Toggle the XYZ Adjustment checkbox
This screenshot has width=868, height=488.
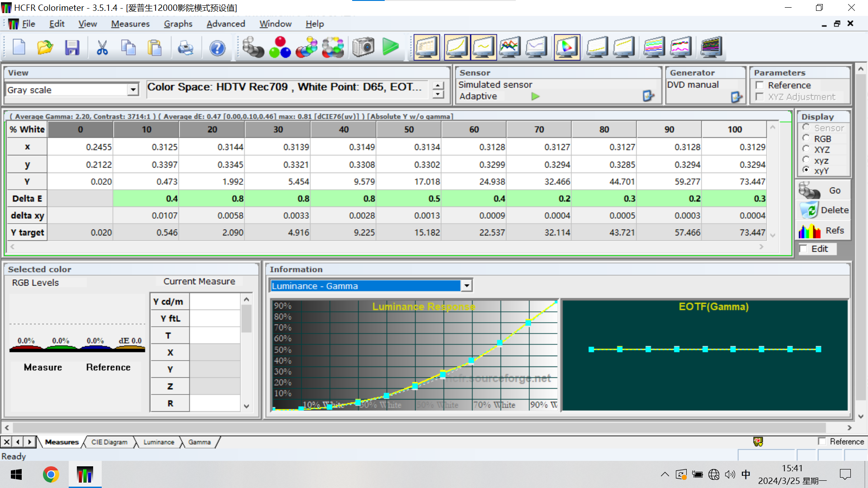click(760, 97)
